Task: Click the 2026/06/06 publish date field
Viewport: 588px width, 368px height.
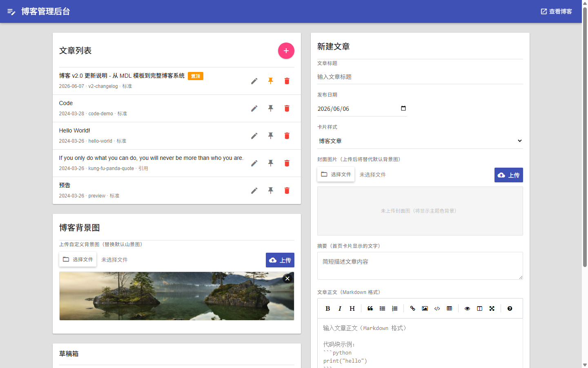Action: (x=362, y=109)
